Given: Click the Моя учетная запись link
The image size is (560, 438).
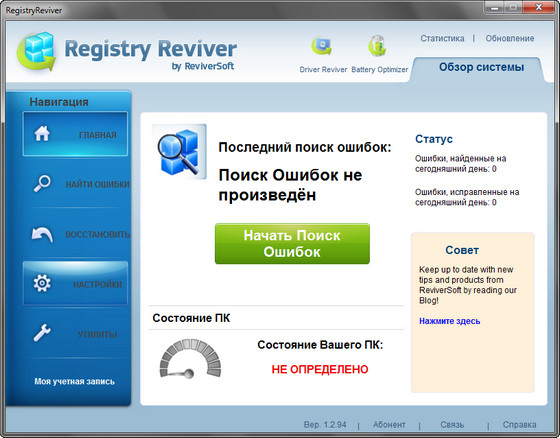Looking at the screenshot, I should 74,382.
